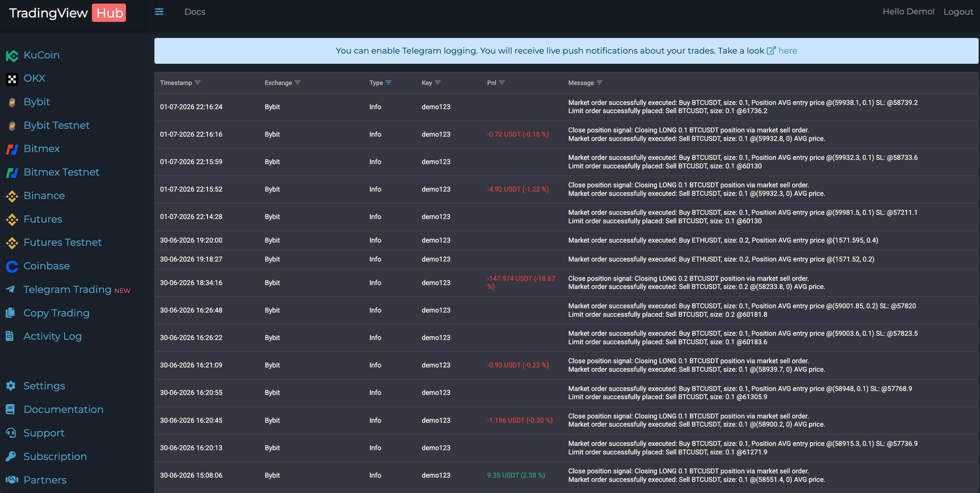This screenshot has height=493, width=980.
Task: Click the Telegram paper plane icon
Action: pyautogui.click(x=11, y=289)
